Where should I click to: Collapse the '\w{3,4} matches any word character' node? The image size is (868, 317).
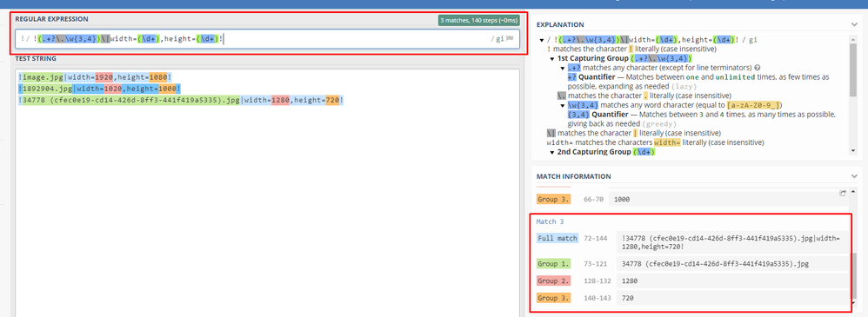(563, 105)
